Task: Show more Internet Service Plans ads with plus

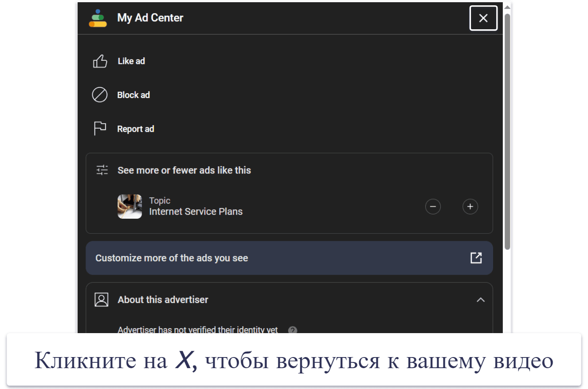Action: point(470,207)
